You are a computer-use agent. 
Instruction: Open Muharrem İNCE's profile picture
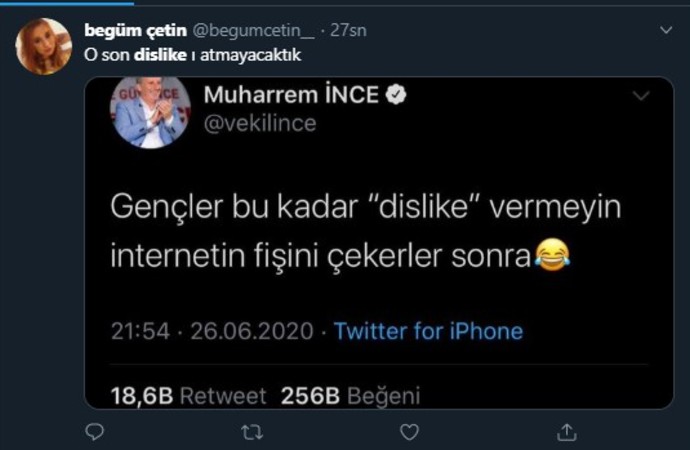[149, 111]
